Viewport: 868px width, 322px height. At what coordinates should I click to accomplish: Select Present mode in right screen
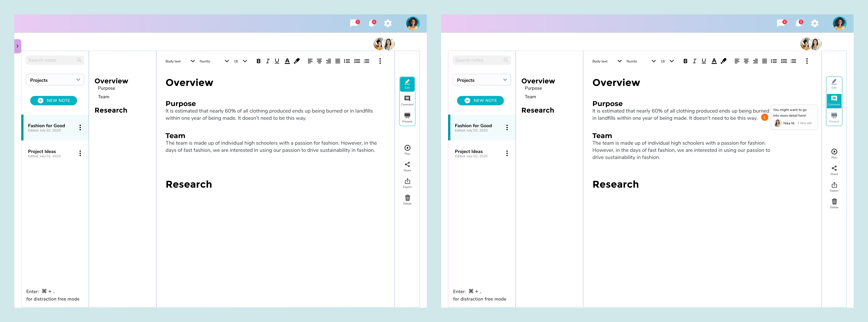point(834,118)
